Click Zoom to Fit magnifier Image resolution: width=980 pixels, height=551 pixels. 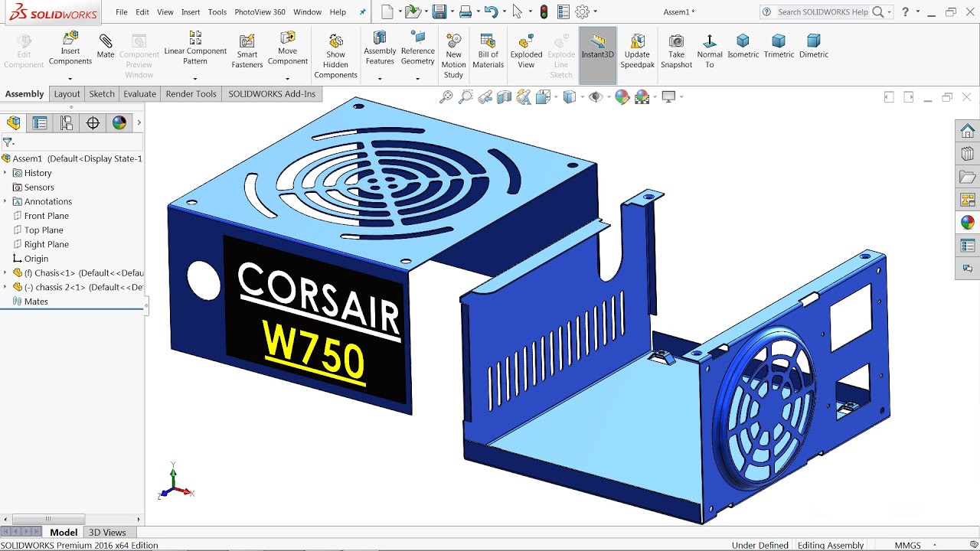(x=446, y=96)
